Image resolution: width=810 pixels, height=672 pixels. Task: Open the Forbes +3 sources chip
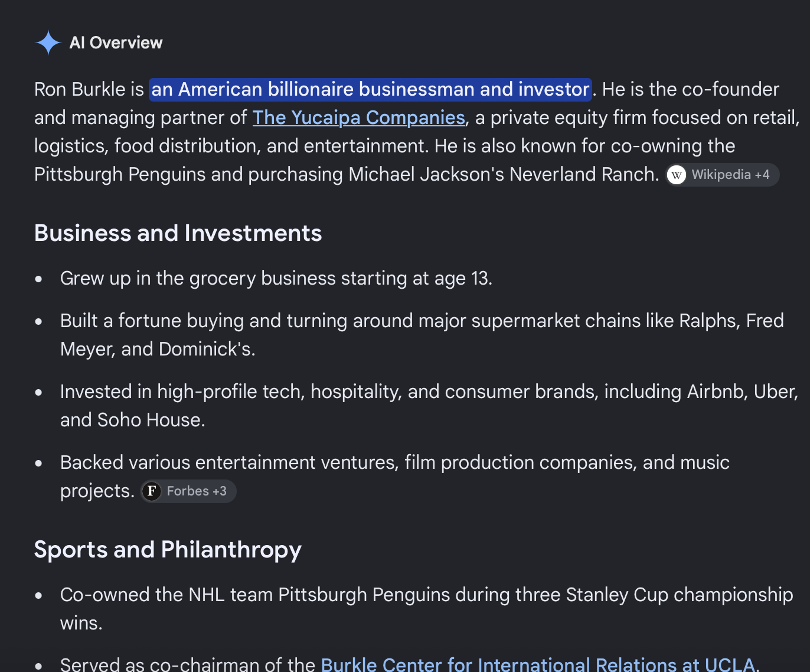coord(188,491)
